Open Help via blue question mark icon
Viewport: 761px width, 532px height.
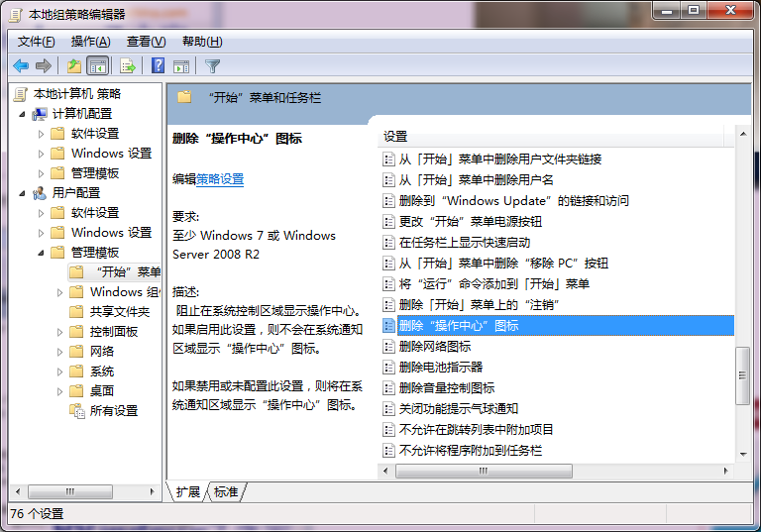tap(158, 66)
